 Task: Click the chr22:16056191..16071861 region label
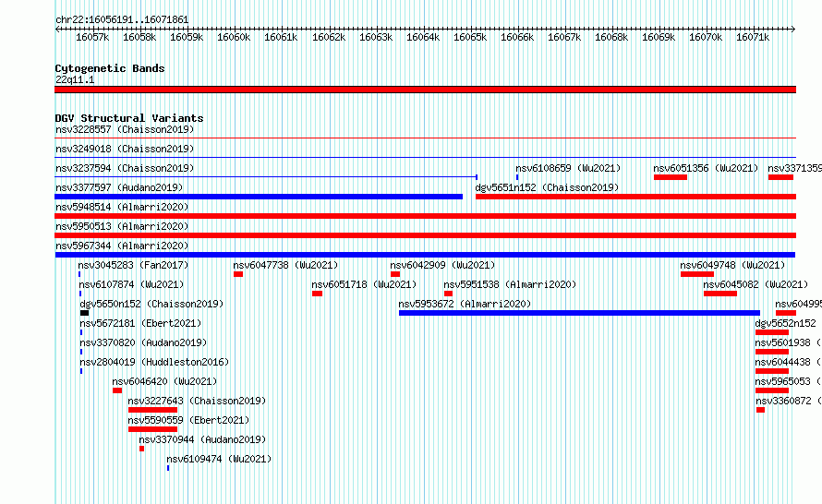coord(122,19)
